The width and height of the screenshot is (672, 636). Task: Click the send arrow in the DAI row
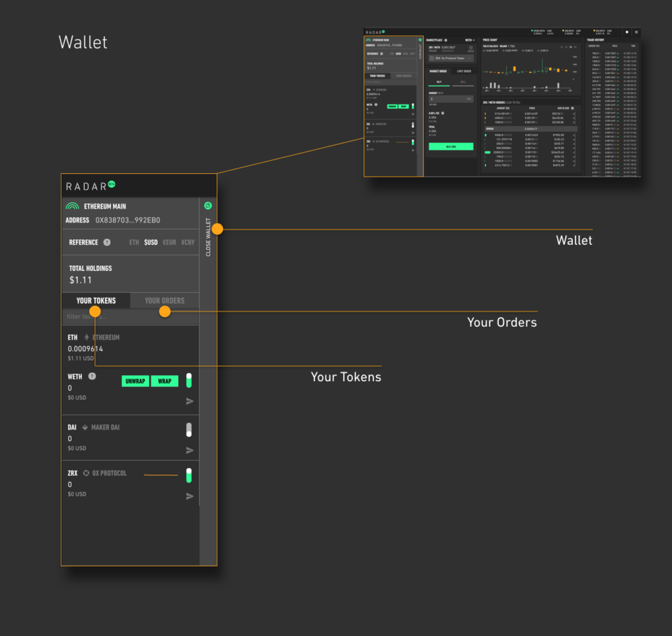(x=190, y=450)
